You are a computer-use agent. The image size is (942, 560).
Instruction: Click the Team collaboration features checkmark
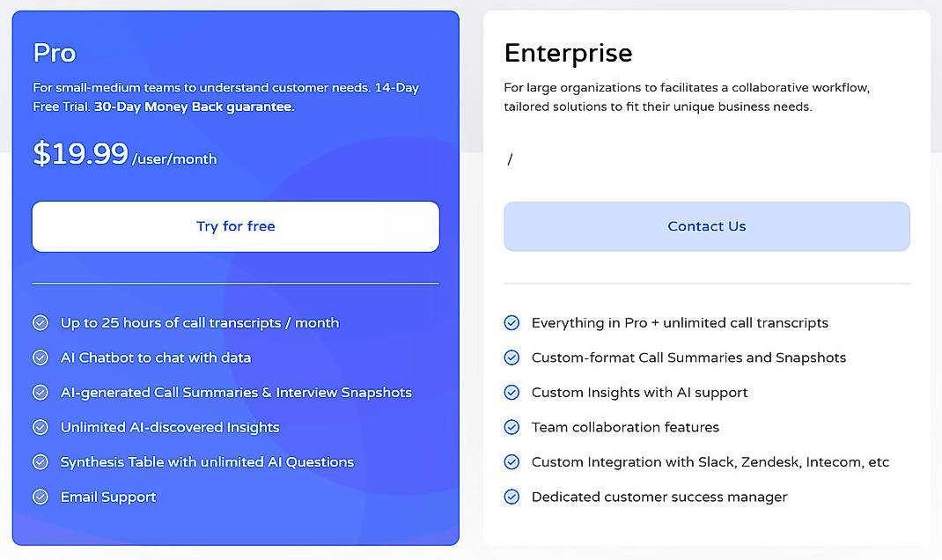[x=512, y=427]
